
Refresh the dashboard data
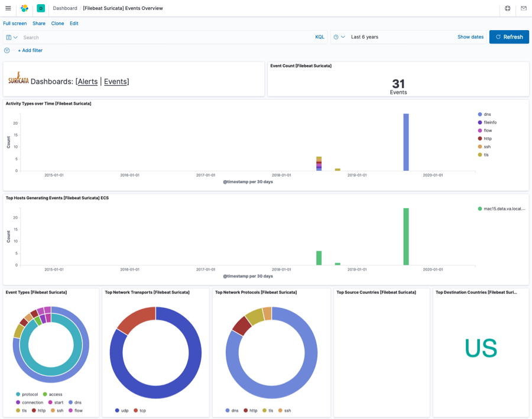509,37
